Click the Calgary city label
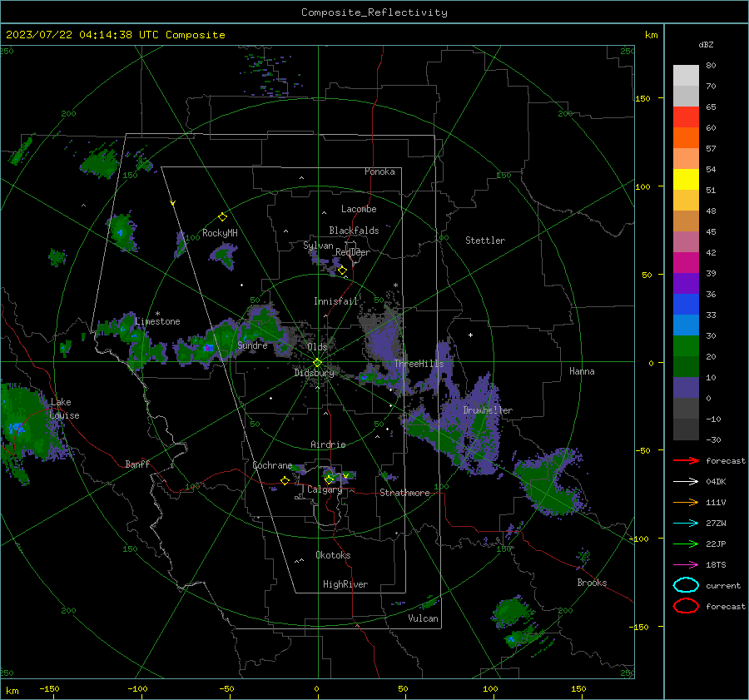Image resolution: width=749 pixels, height=700 pixels. coord(325,489)
